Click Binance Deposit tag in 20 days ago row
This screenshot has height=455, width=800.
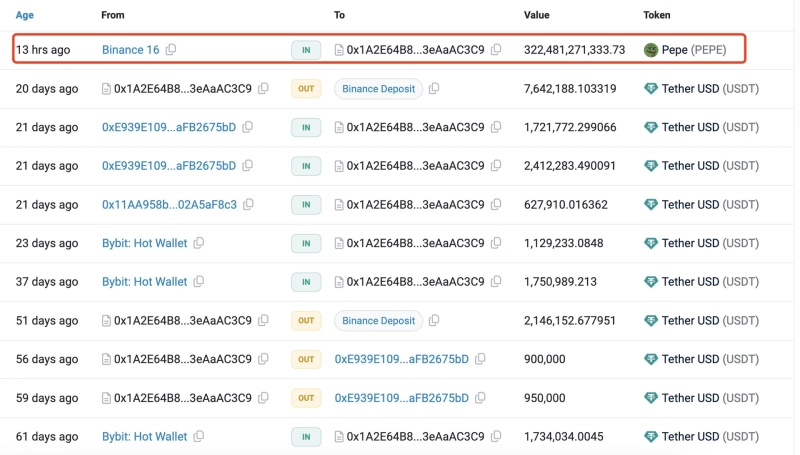tap(378, 89)
